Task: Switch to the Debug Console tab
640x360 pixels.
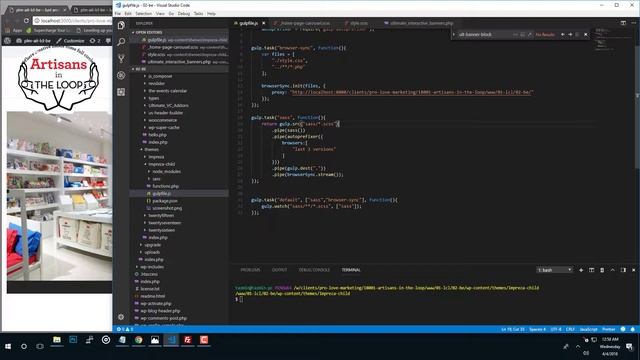Action: click(x=314, y=270)
